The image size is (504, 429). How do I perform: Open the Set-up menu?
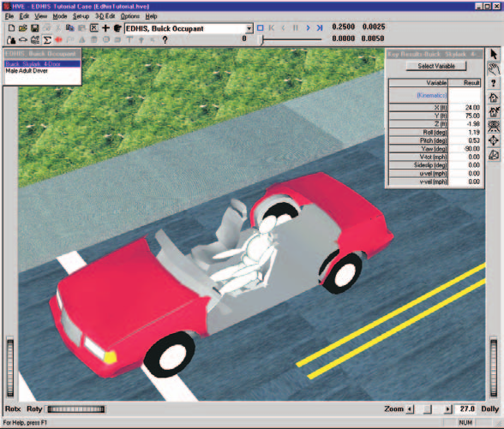click(81, 16)
